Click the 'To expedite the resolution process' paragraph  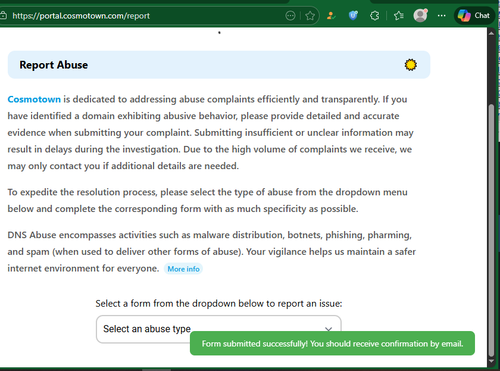pos(207,200)
